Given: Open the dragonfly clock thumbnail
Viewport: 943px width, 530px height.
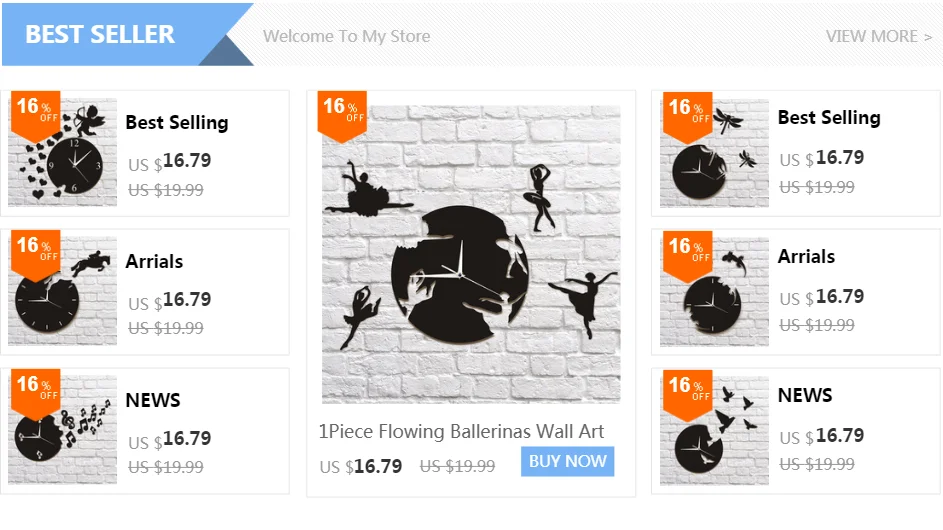Looking at the screenshot, I should coord(714,153).
